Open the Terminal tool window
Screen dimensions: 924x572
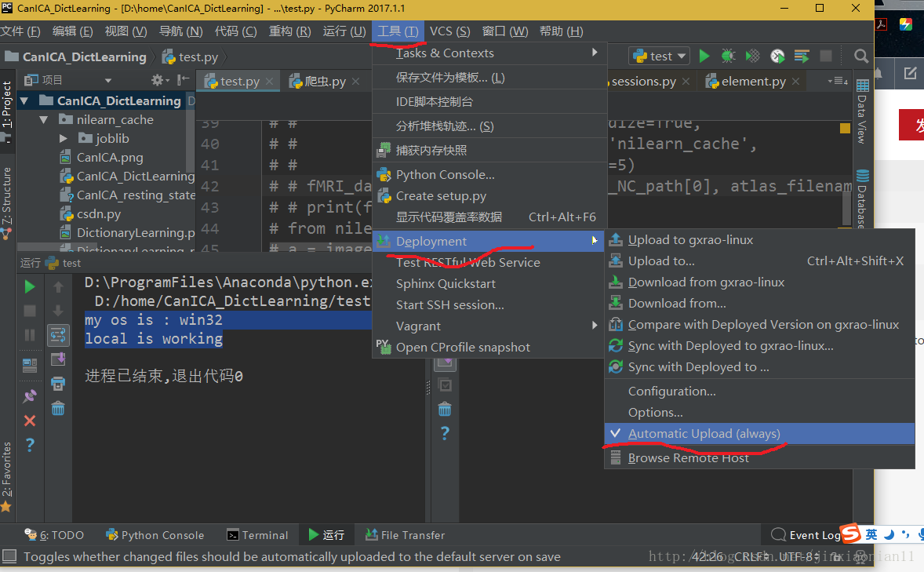tap(257, 535)
